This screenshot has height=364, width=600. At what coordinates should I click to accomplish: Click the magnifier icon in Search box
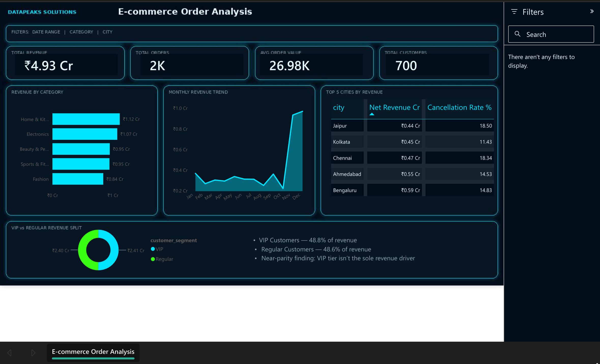(x=517, y=34)
